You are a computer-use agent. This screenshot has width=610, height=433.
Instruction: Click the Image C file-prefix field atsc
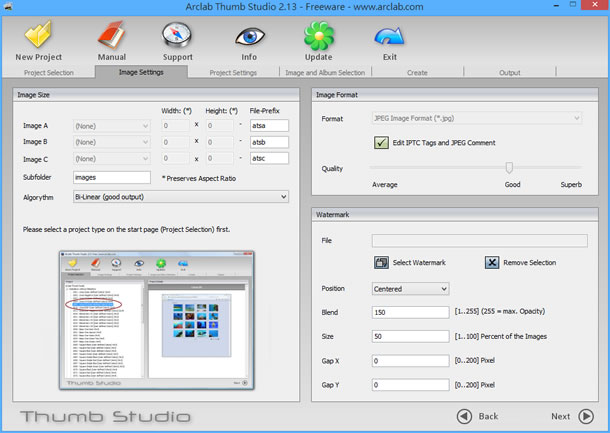pos(269,158)
